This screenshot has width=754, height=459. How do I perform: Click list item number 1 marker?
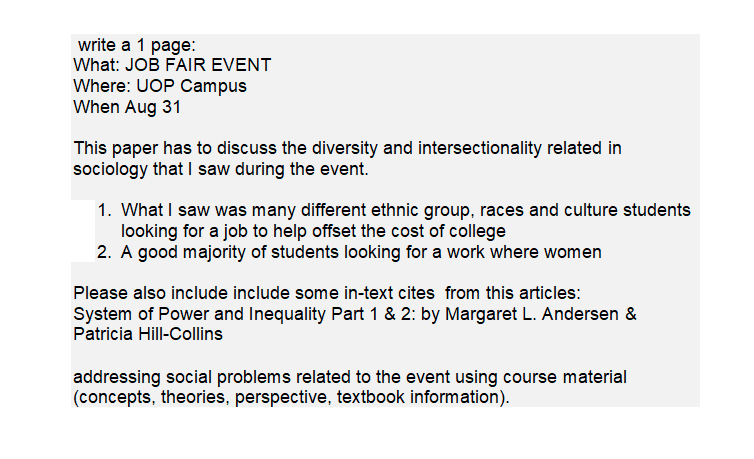[x=104, y=211]
